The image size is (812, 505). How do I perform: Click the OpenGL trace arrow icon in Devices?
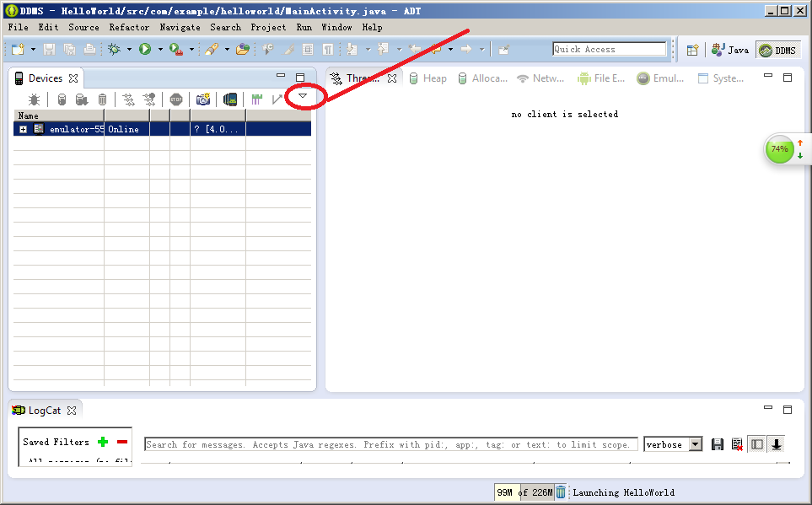(277, 99)
